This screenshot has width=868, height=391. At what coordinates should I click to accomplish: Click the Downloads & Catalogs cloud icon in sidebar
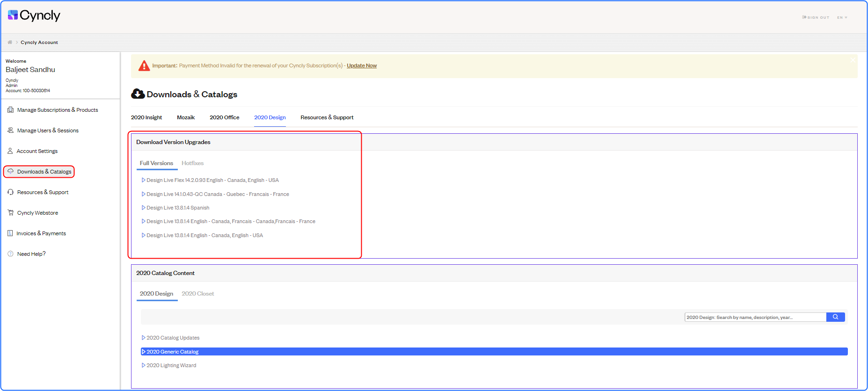coord(10,172)
